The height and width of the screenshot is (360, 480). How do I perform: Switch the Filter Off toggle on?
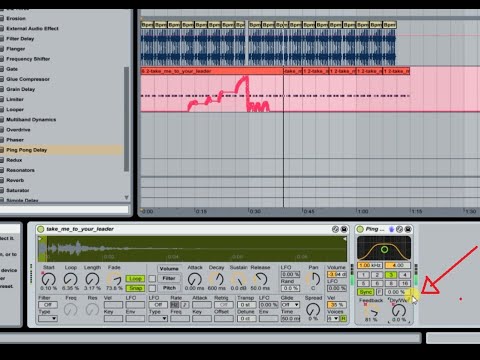pyautogui.click(x=48, y=305)
